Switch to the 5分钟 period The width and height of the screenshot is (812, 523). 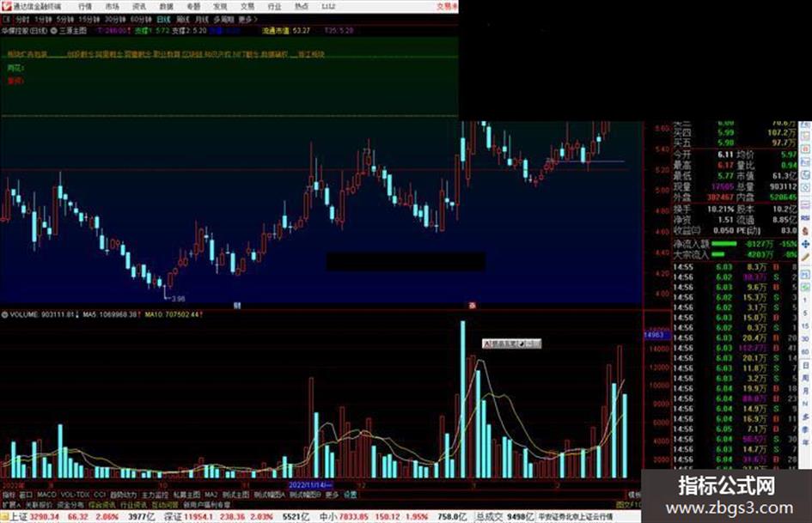[x=65, y=19]
